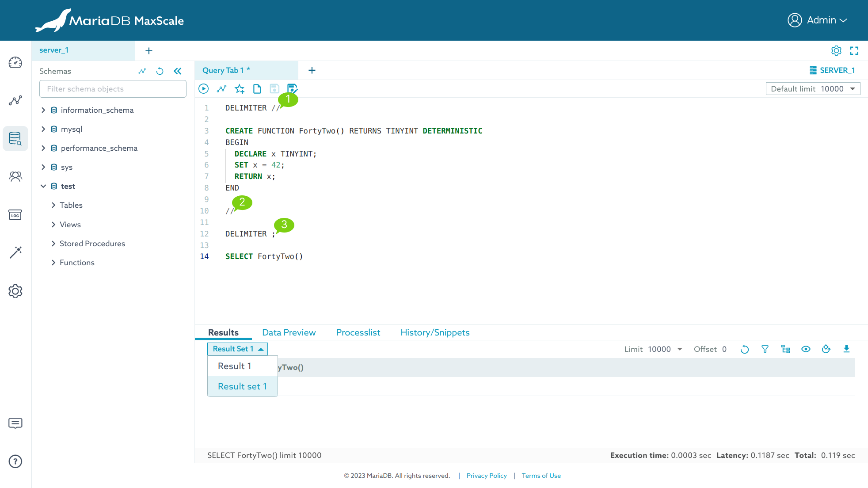Viewport: 868px width, 488px height.
Task: Add a new Query Tab
Action: pos(312,70)
